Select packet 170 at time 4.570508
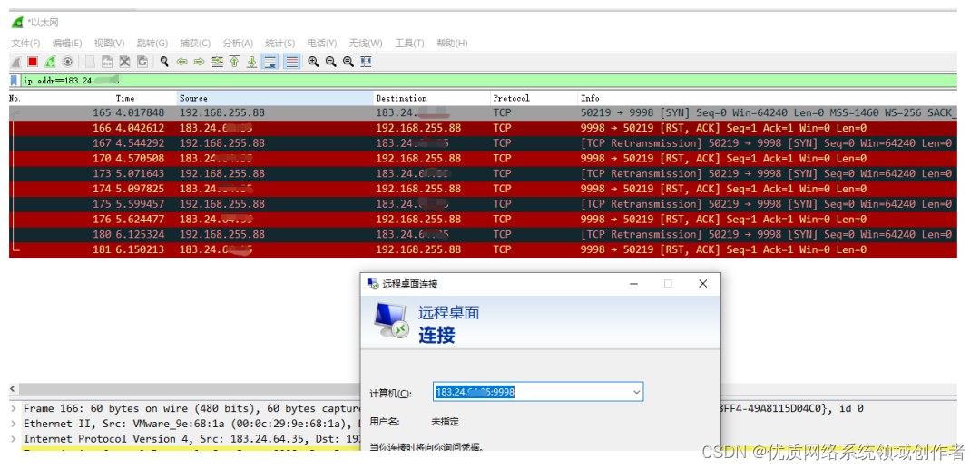The height and width of the screenshot is (469, 980). tap(483, 159)
